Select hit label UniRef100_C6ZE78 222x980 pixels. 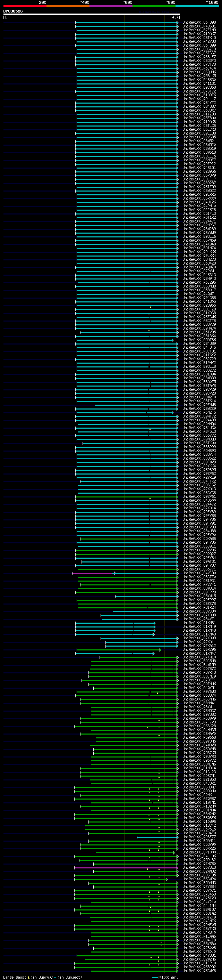click(x=199, y=604)
